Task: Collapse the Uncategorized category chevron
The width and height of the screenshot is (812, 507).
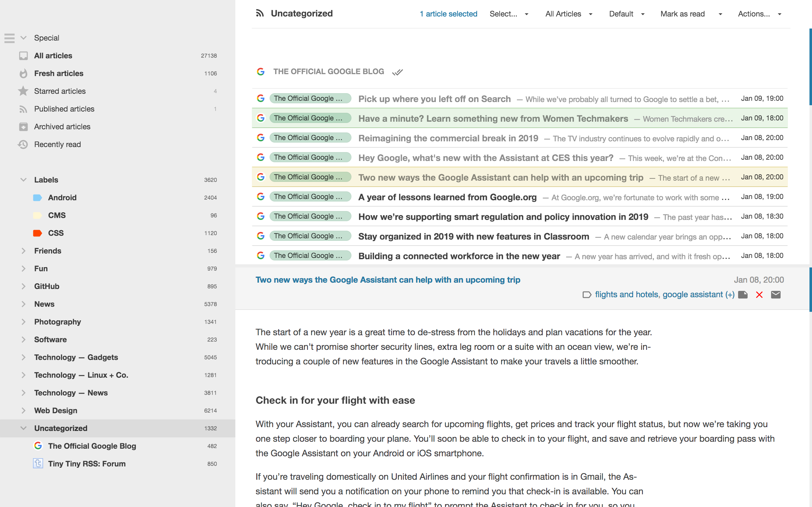Action: point(23,428)
